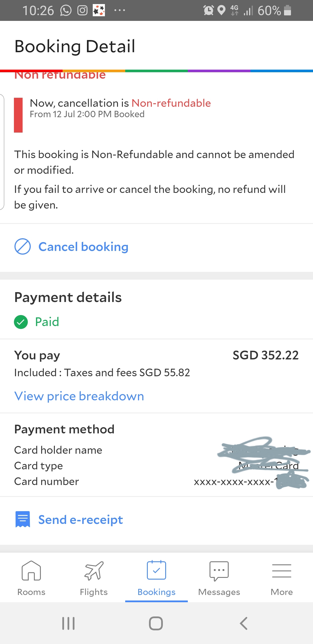Click the Send e-receipt link text
The image size is (313, 644).
(81, 520)
